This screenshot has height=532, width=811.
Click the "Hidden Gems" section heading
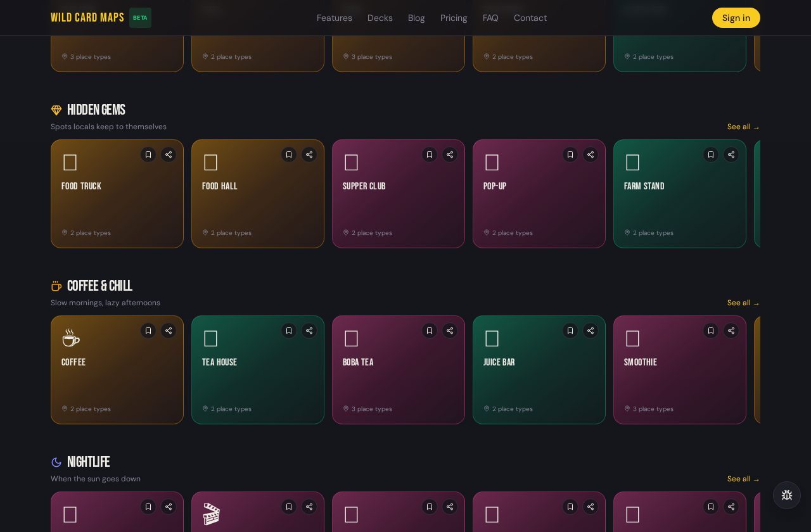point(96,110)
